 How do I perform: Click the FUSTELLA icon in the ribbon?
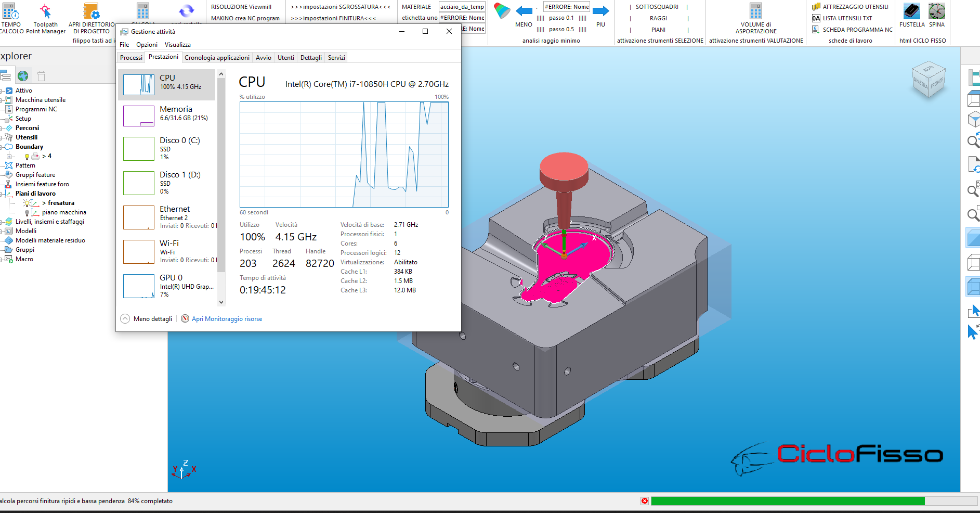pyautogui.click(x=911, y=11)
